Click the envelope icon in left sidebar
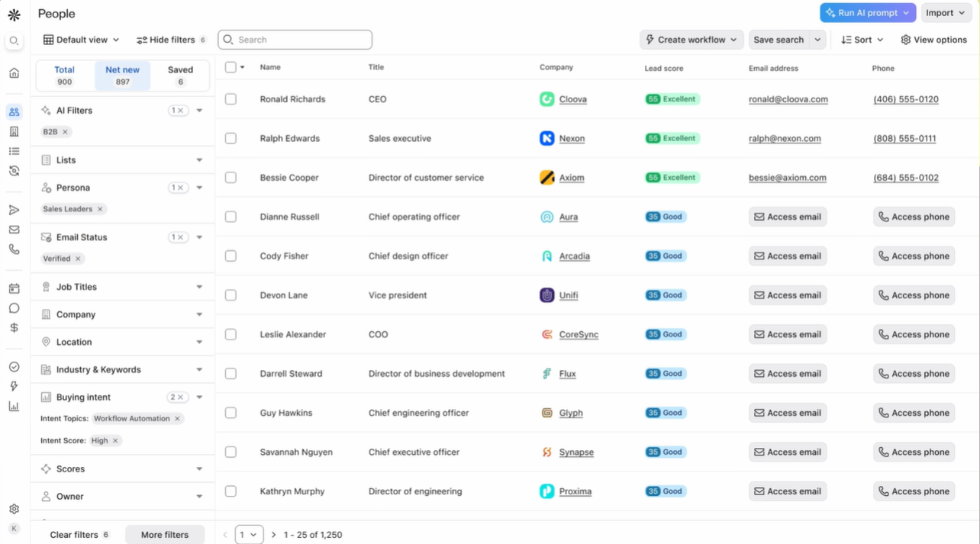 pyautogui.click(x=14, y=230)
